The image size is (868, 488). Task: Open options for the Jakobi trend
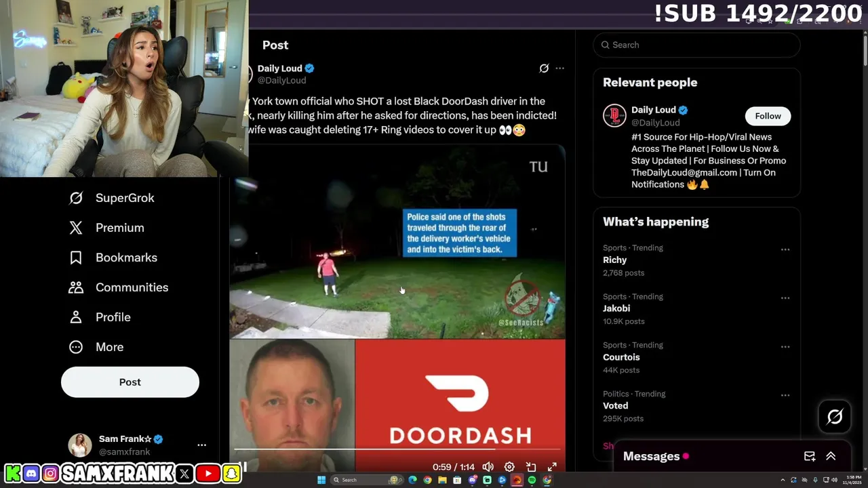[785, 298]
